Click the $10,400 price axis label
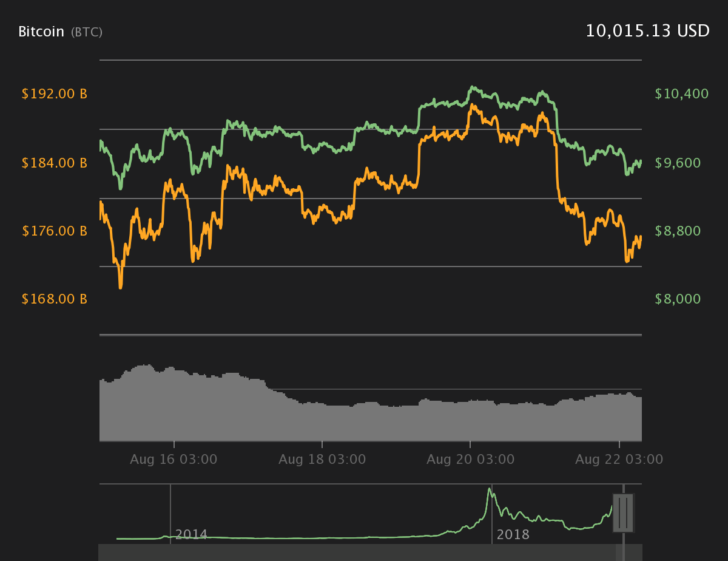 pyautogui.click(x=682, y=93)
